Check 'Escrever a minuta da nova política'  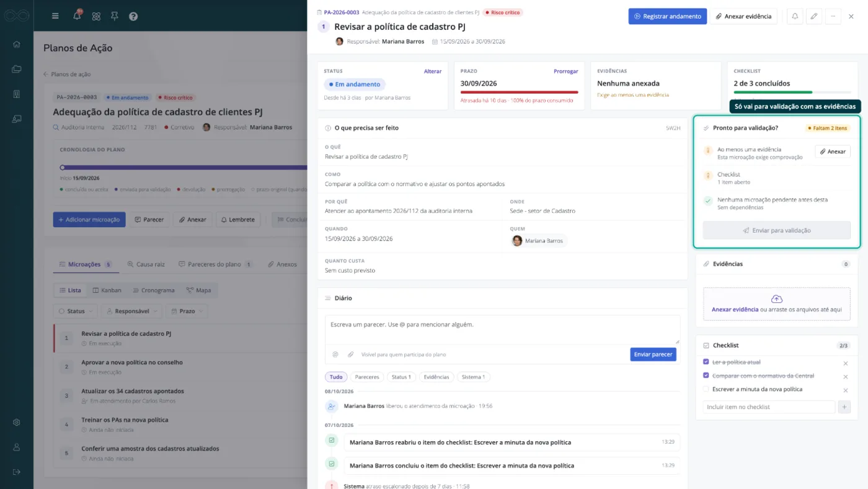click(706, 389)
